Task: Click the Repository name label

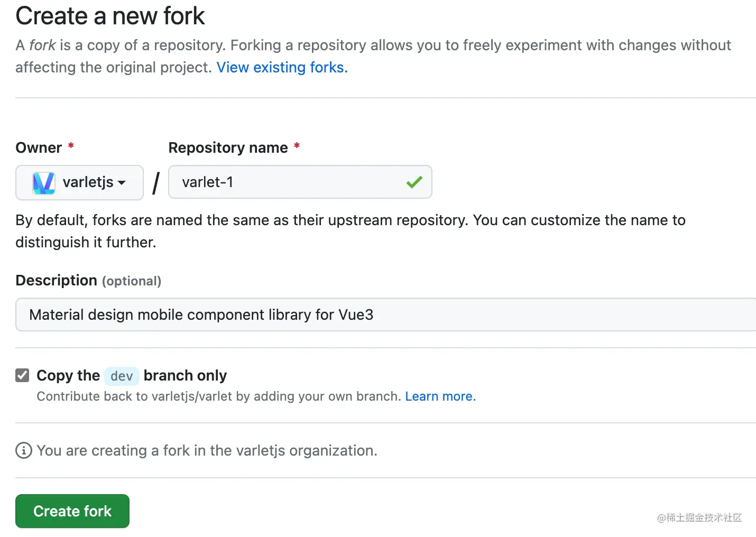Action: coord(228,147)
